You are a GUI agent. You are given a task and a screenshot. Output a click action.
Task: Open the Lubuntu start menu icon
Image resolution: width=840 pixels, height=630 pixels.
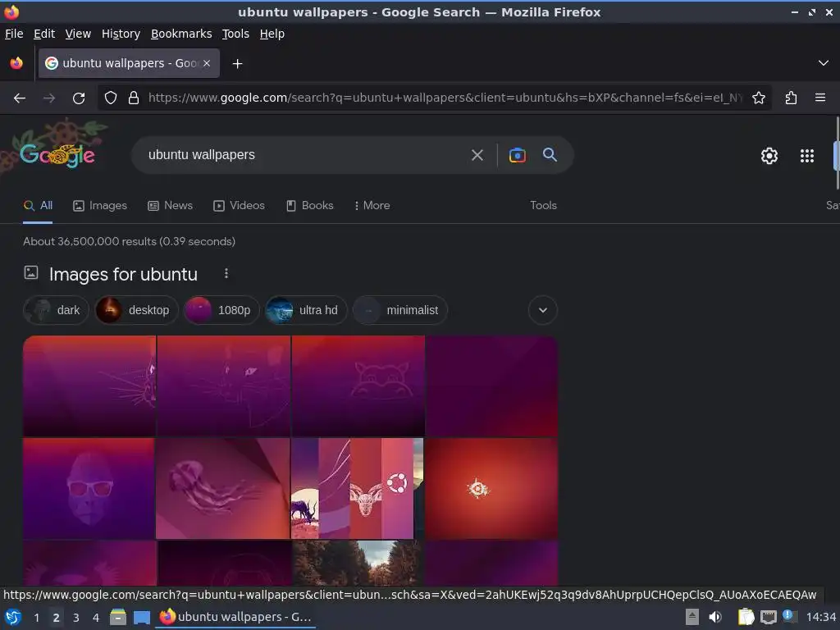pos(13,617)
